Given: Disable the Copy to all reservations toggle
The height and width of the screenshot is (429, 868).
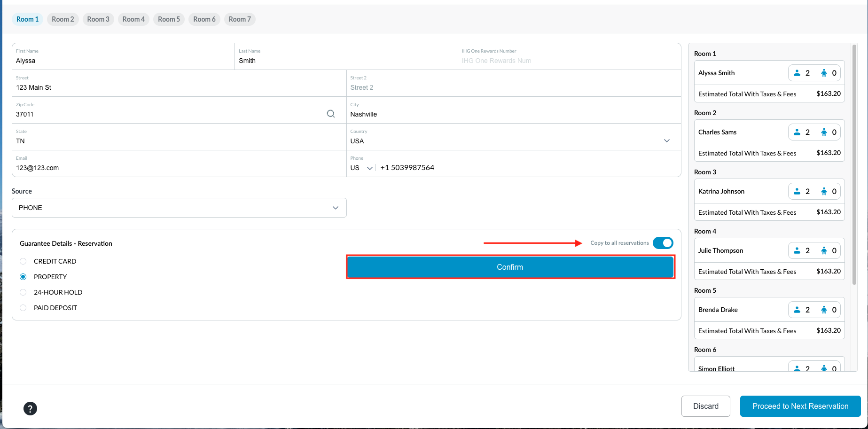Looking at the screenshot, I should (663, 243).
